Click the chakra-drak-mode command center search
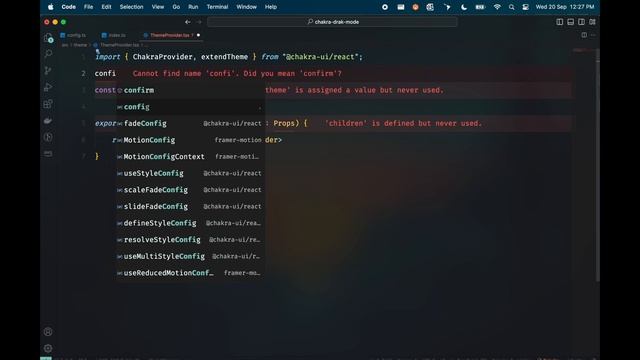Viewport: 640px width, 360px height. [x=332, y=22]
